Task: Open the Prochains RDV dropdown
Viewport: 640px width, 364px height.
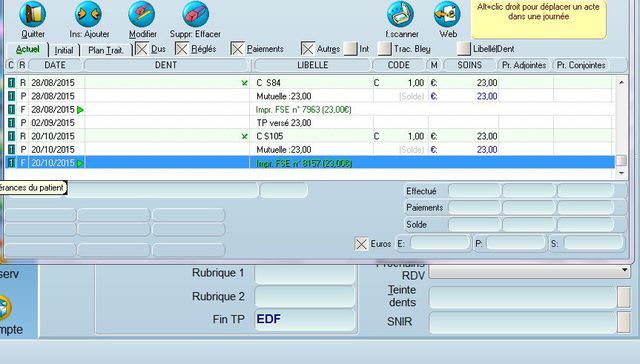Action: pyautogui.click(x=624, y=270)
